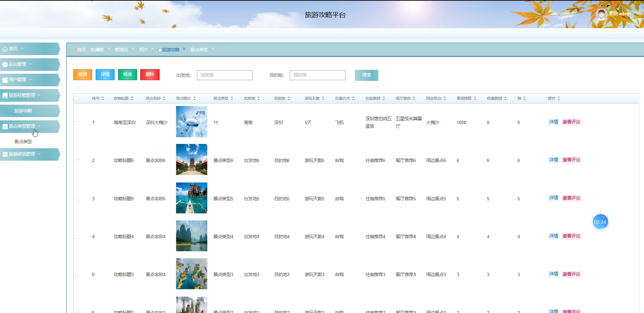Sort by 景点名称 column arrows
The width and height of the screenshot is (644, 313).
(164, 98)
